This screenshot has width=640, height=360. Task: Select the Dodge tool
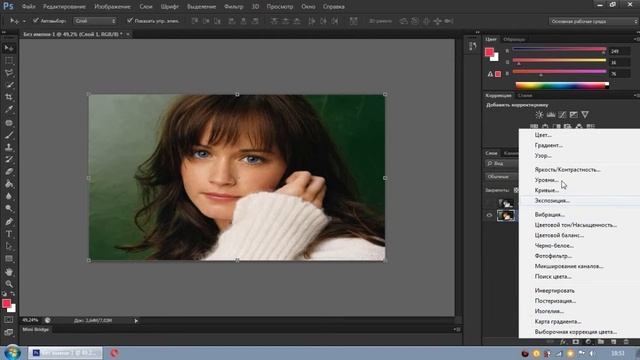[x=9, y=209]
